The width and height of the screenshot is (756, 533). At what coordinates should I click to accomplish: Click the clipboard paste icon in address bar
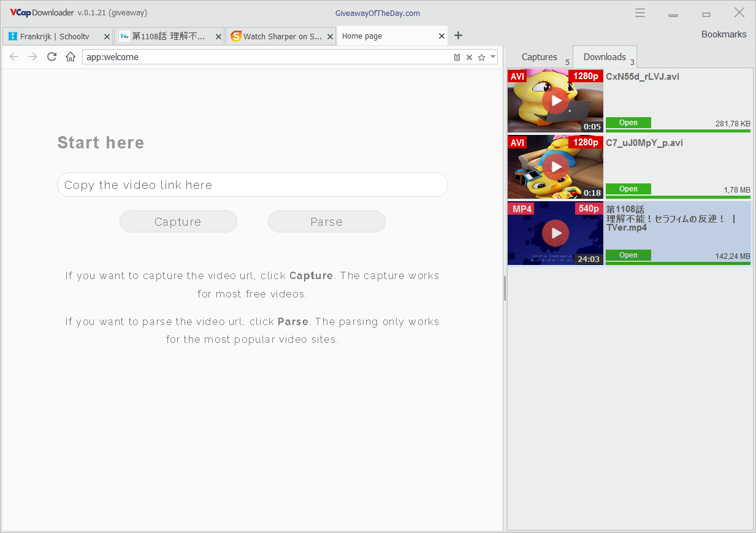click(x=457, y=57)
